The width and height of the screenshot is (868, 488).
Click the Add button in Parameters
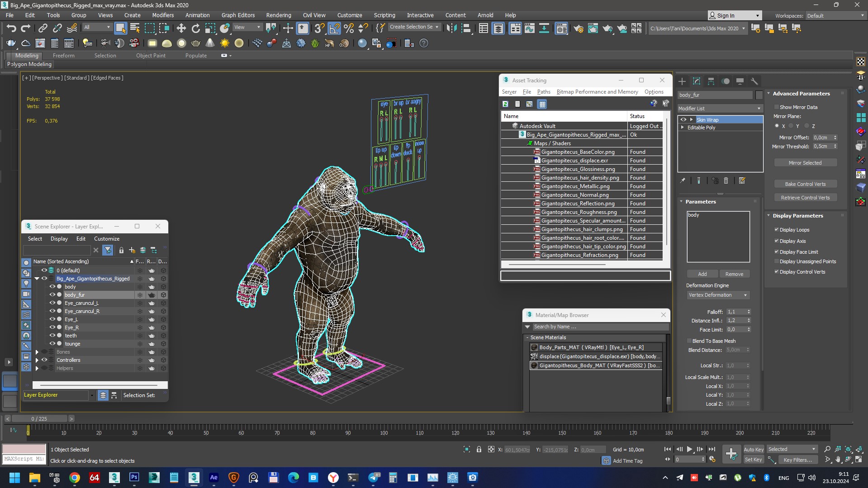pyautogui.click(x=702, y=274)
